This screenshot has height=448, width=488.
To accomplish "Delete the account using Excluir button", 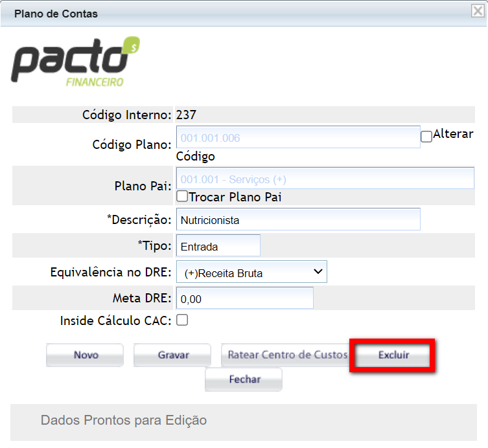I will pos(393,355).
